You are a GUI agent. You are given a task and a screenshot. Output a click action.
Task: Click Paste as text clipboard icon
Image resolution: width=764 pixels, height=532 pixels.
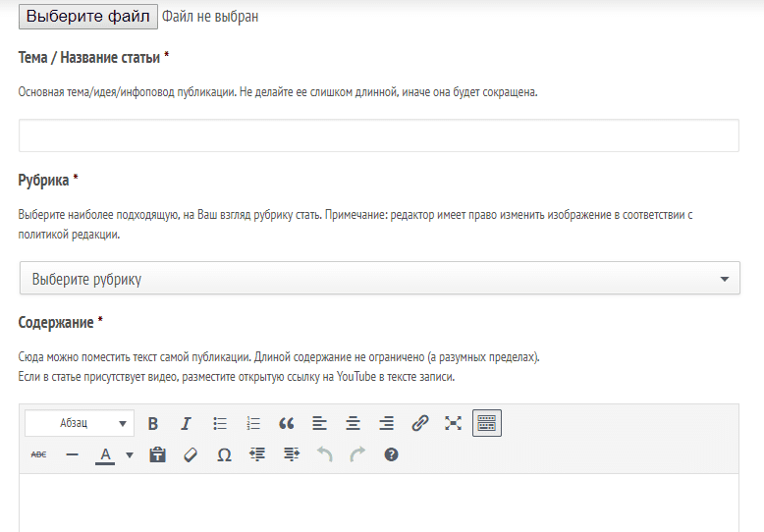(x=157, y=454)
